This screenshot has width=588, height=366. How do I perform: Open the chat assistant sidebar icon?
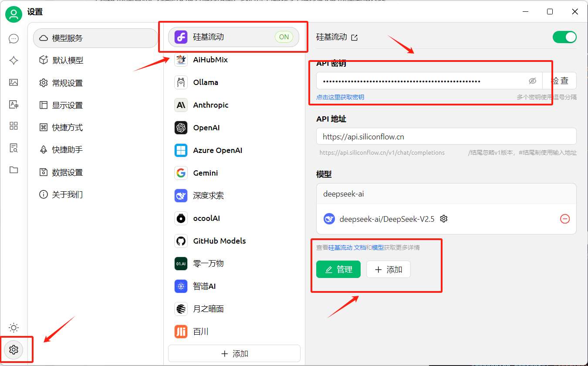[x=14, y=39]
